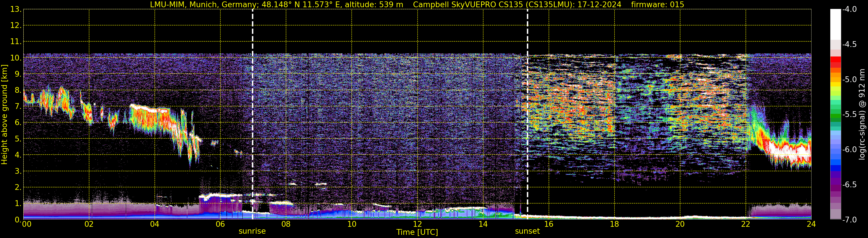Image resolution: width=868 pixels, height=238 pixels.
Task: Click the '8' tick on the height axis
Action: pos(18,90)
